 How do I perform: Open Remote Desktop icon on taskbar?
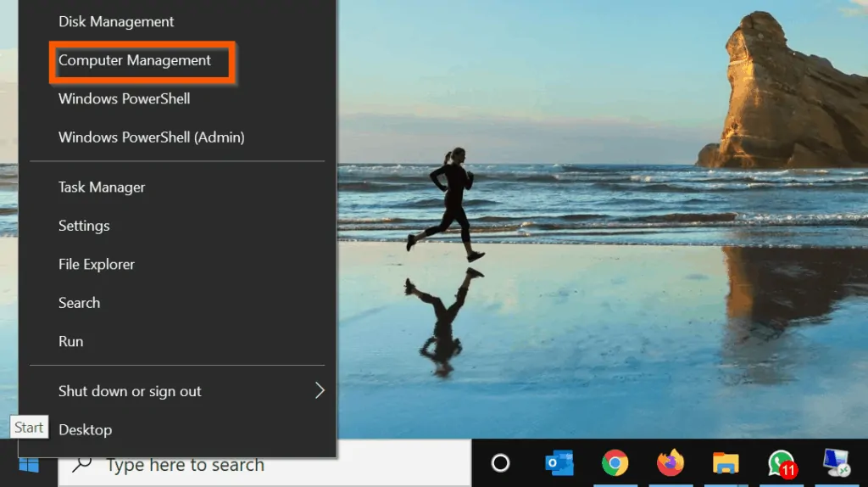(836, 463)
